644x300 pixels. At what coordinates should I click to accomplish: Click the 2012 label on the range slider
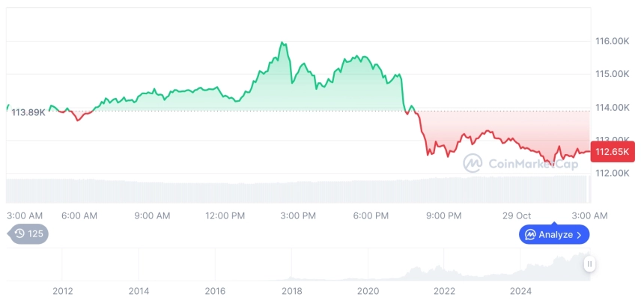click(62, 291)
